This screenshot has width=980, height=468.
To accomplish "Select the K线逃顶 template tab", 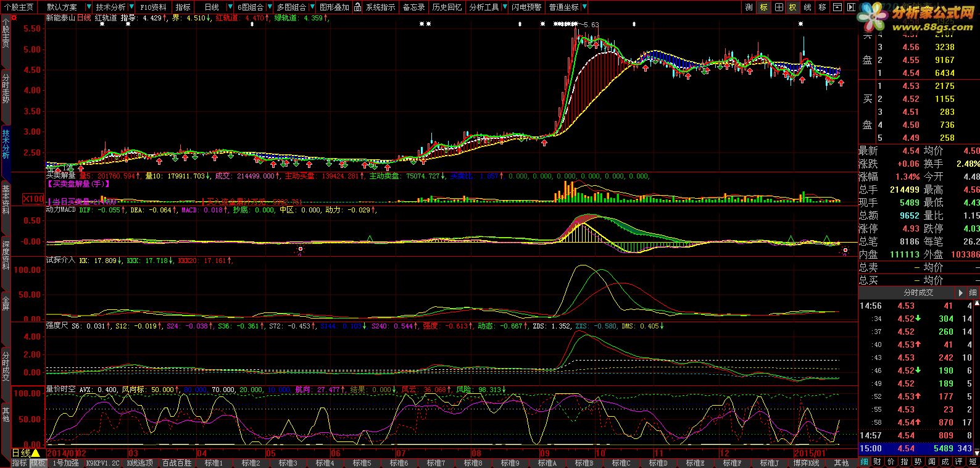I will click(x=140, y=463).
